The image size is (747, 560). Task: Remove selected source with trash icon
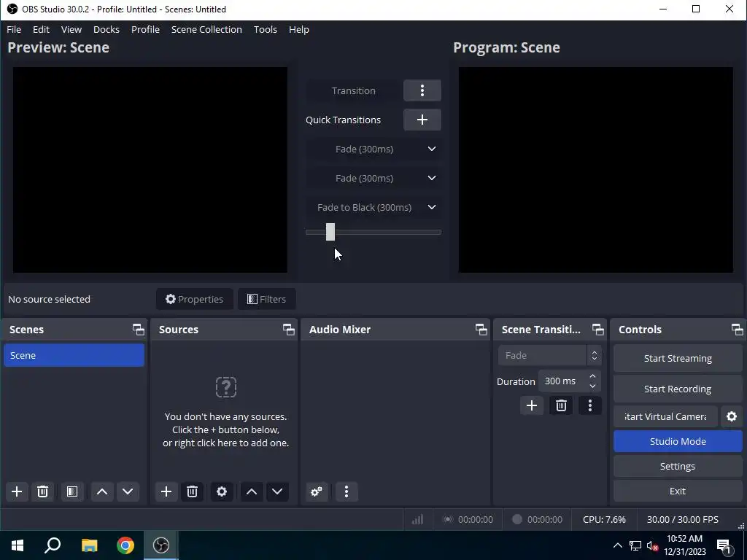pos(192,491)
